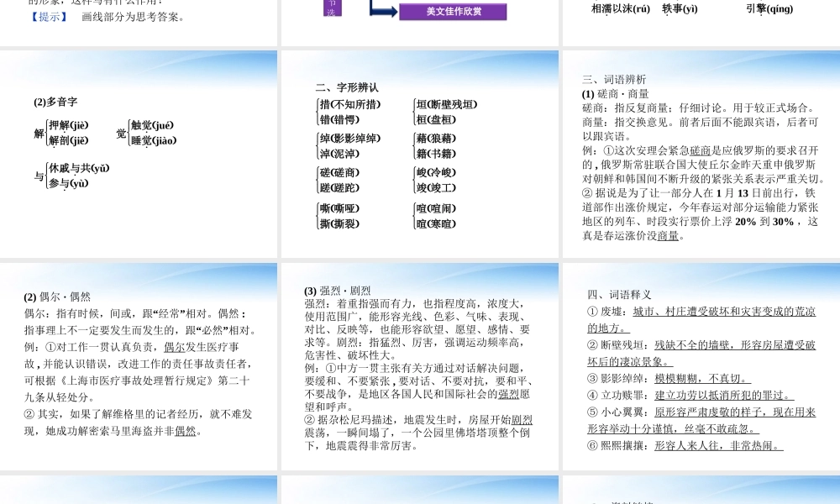Click the entry 籍(书籍)
Image resolution: width=840 pixels, height=504 pixels.
[436, 154]
